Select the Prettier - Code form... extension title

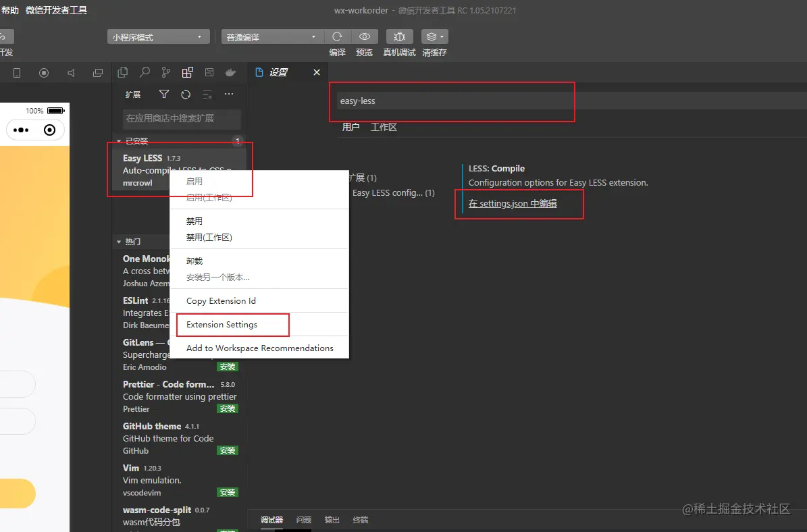click(x=168, y=384)
